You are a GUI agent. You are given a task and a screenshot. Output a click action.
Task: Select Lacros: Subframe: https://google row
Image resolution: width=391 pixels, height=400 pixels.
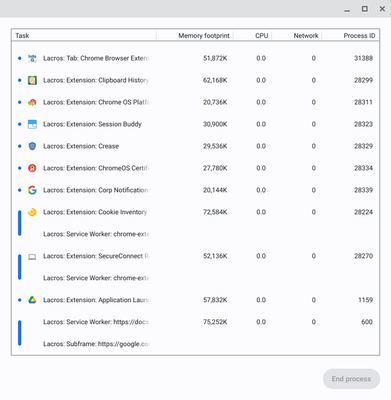[x=195, y=344]
